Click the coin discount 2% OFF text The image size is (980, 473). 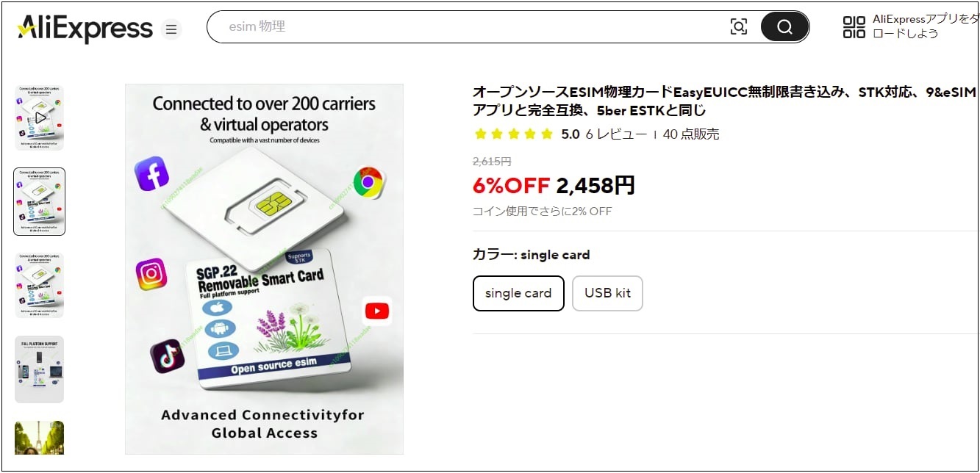542,212
